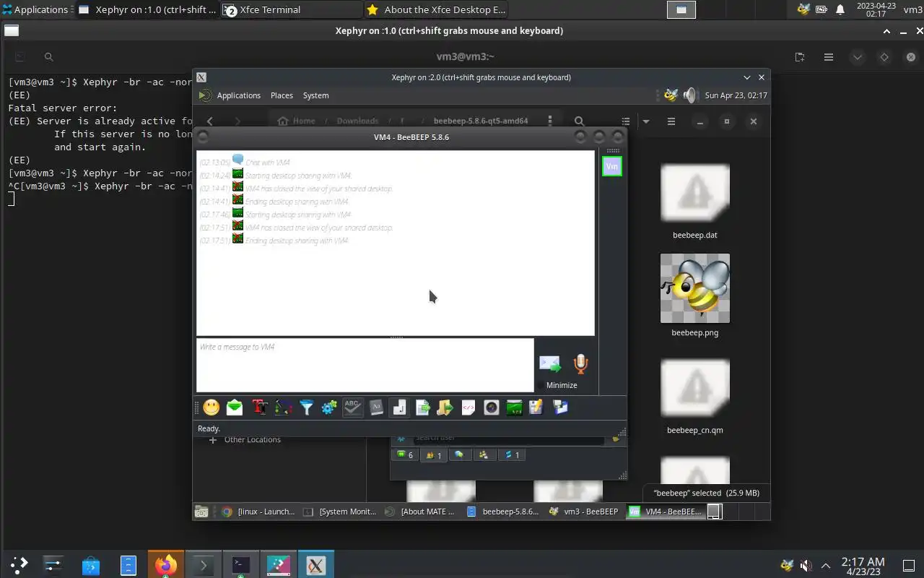This screenshot has width=924, height=578.
Task: Expand Other Locations in the sidebar
Action: [x=245, y=439]
